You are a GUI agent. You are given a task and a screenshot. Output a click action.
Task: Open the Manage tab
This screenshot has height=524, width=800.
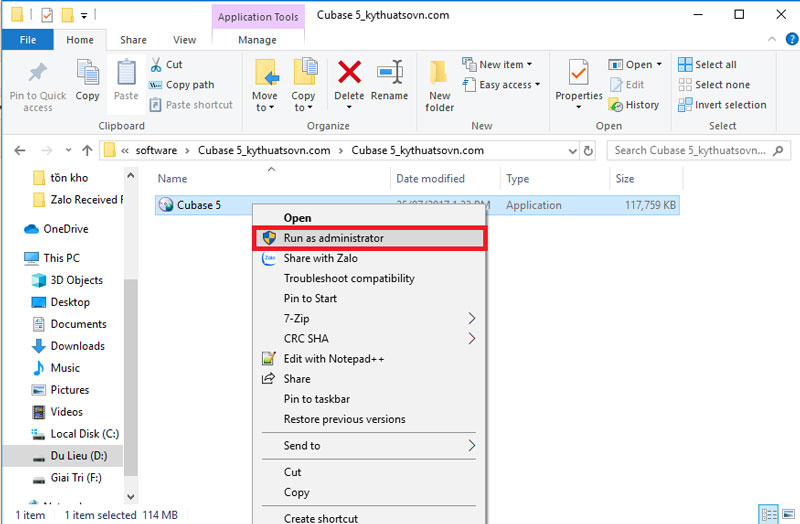257,40
